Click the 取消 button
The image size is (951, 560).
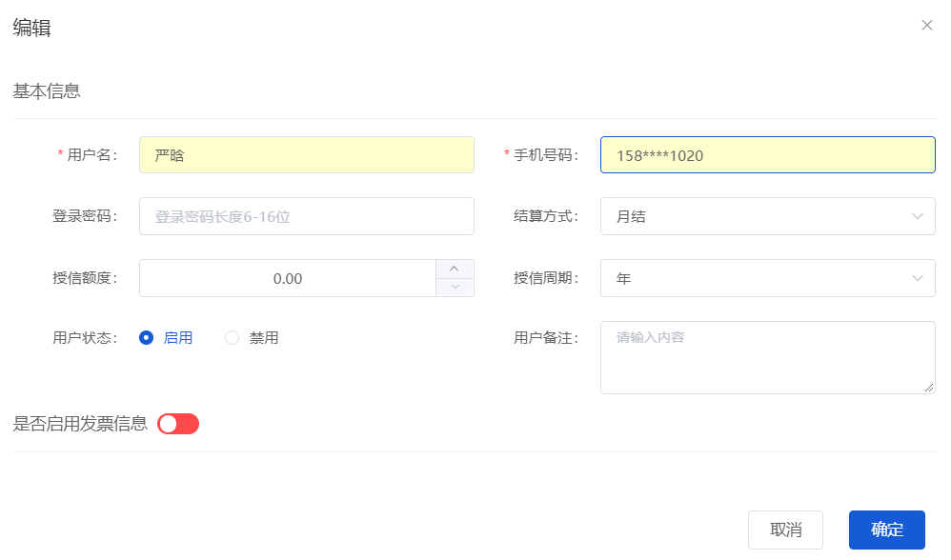[785, 530]
